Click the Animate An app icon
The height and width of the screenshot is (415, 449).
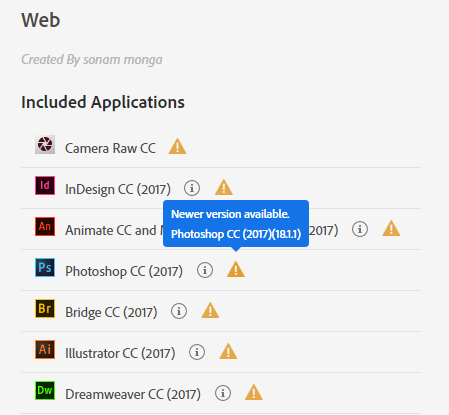(x=45, y=226)
